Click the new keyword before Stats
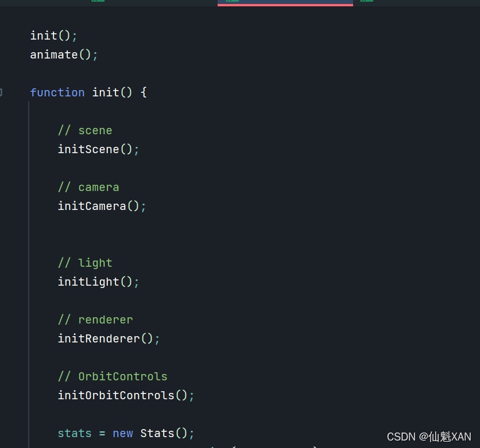 123,433
